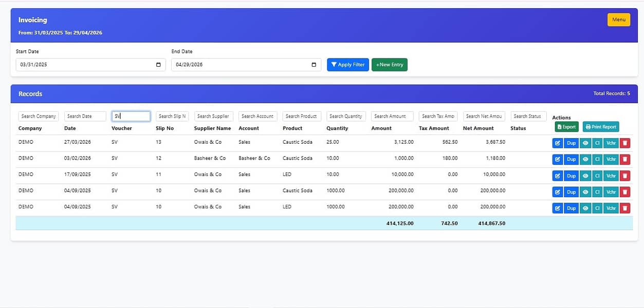Open the yellow Menu button

point(619,20)
